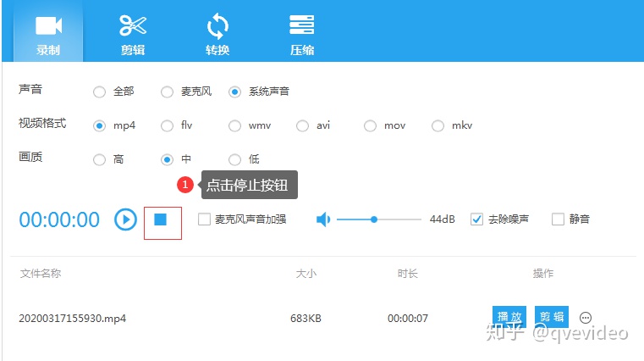Click the 00:00:07 duration value
This screenshot has width=644, height=361.
pos(408,319)
